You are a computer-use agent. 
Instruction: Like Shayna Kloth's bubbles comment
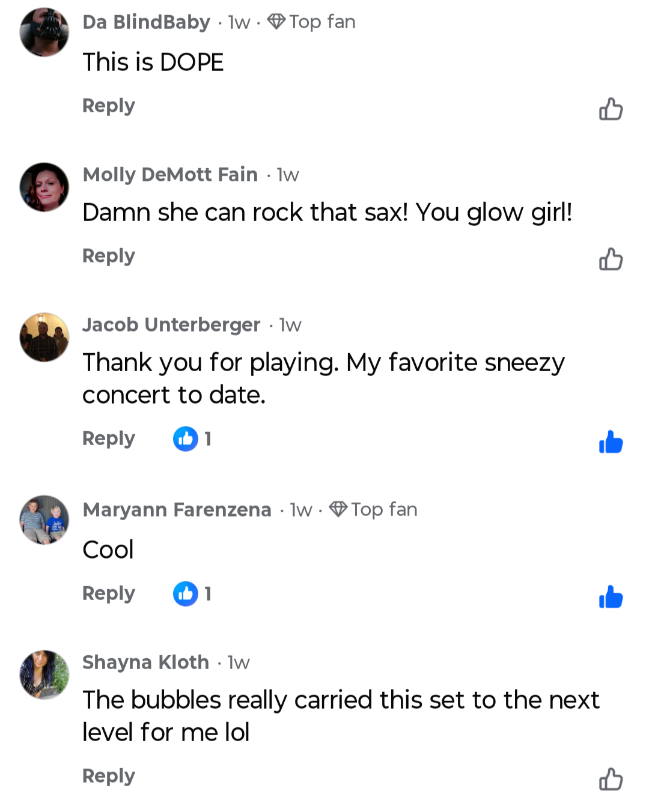611,780
